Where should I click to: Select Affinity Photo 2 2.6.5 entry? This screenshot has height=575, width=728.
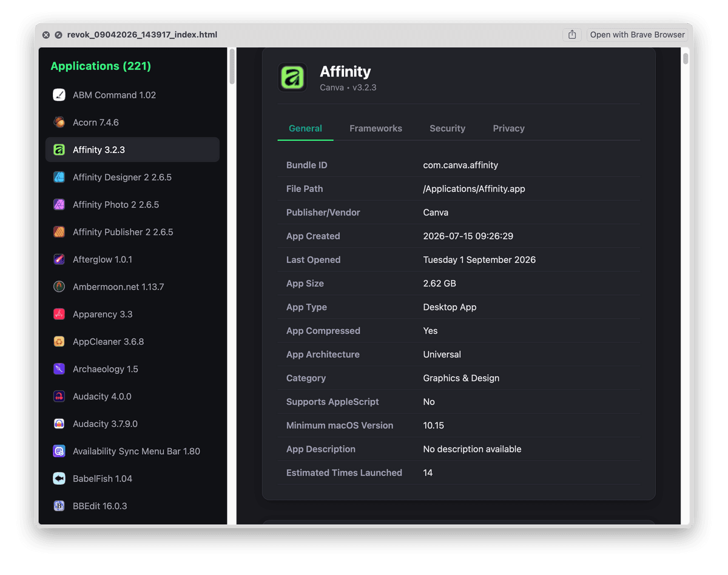132,205
